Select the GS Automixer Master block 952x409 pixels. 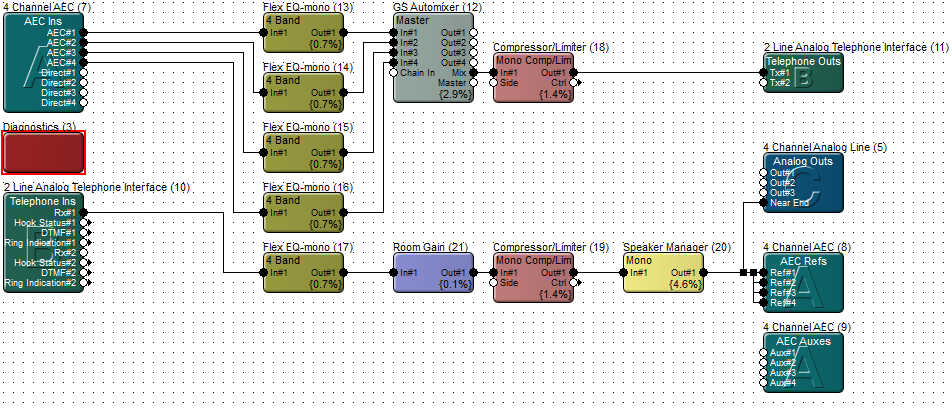point(434,58)
